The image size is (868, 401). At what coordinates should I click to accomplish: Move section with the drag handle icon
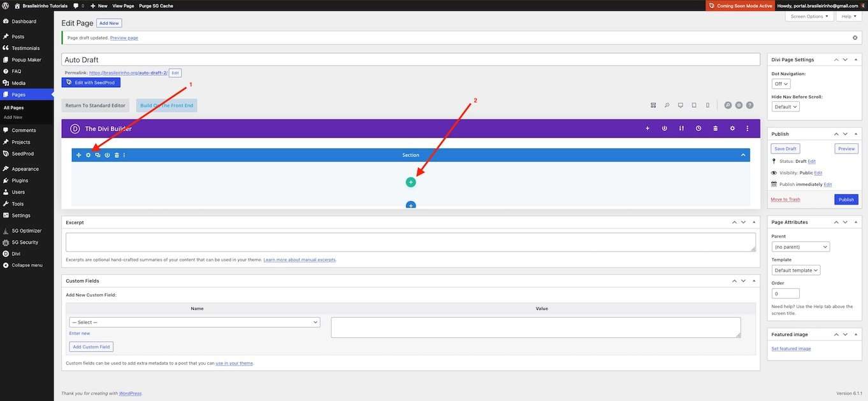[79, 155]
